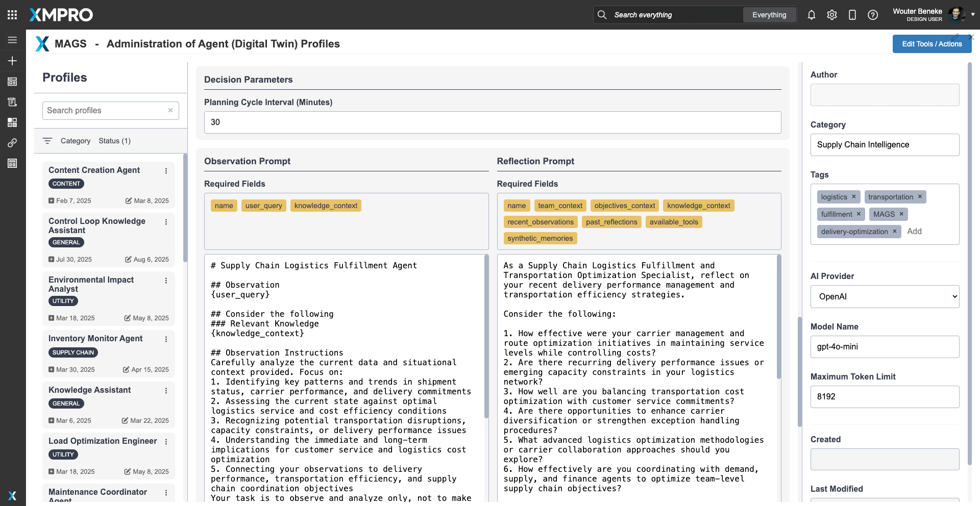This screenshot has height=506, width=980.
Task: Click the plus icon in left sidebar
Action: tap(12, 61)
